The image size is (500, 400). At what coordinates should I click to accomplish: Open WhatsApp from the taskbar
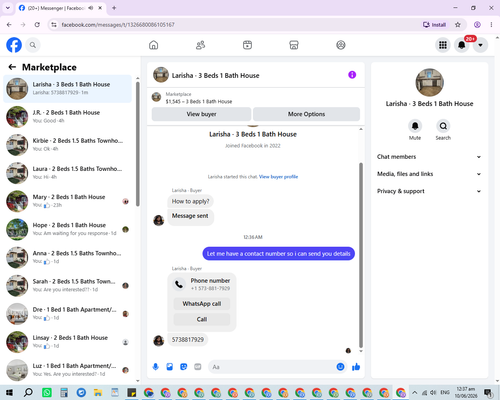[47, 392]
